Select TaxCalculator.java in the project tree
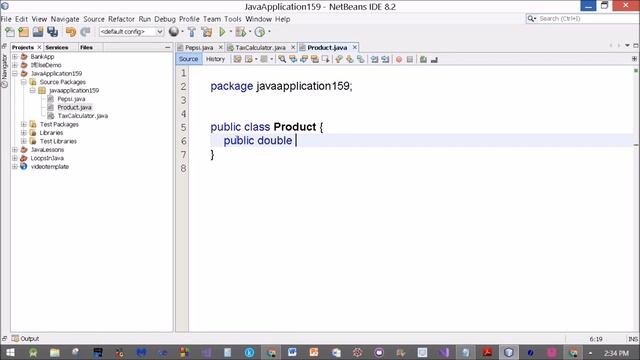The height and width of the screenshot is (360, 640). click(82, 116)
